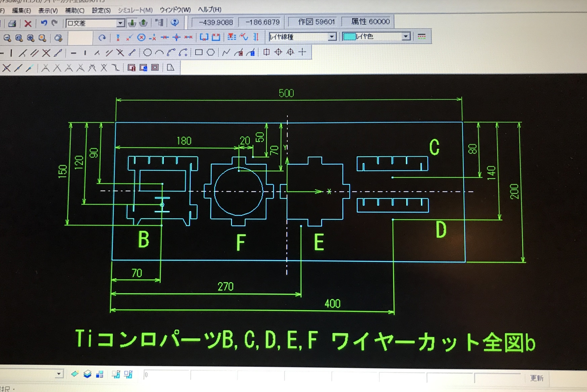This screenshot has width=587, height=392.
Task: Open the シミュレート(M) menu
Action: tap(135, 10)
